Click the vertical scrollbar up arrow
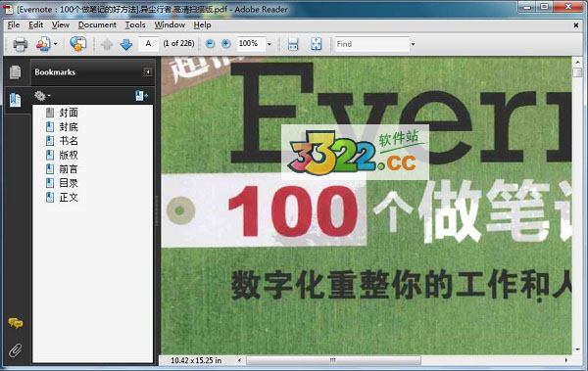Viewport: 588px width, 371px height. [x=577, y=63]
